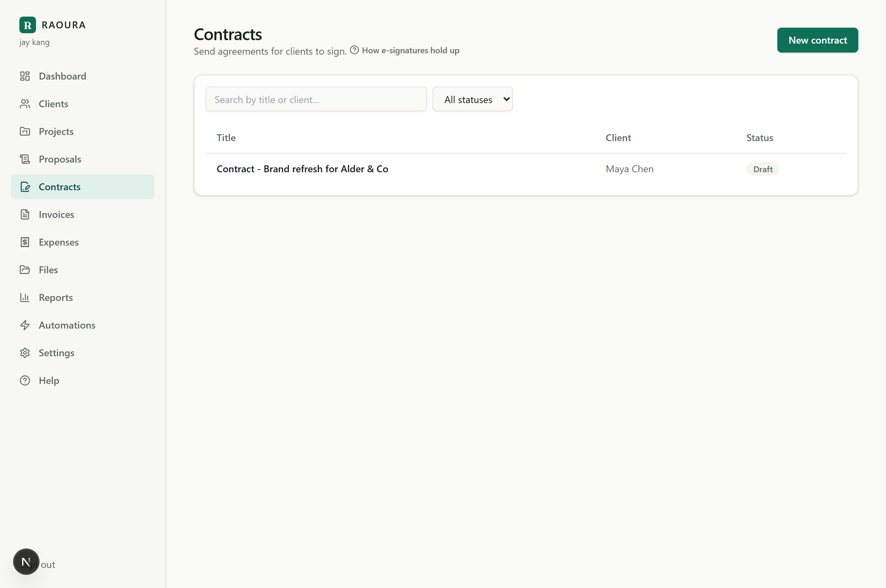Open the Automations lightning bolt icon
This screenshot has height=588, width=886.
[x=25, y=325]
